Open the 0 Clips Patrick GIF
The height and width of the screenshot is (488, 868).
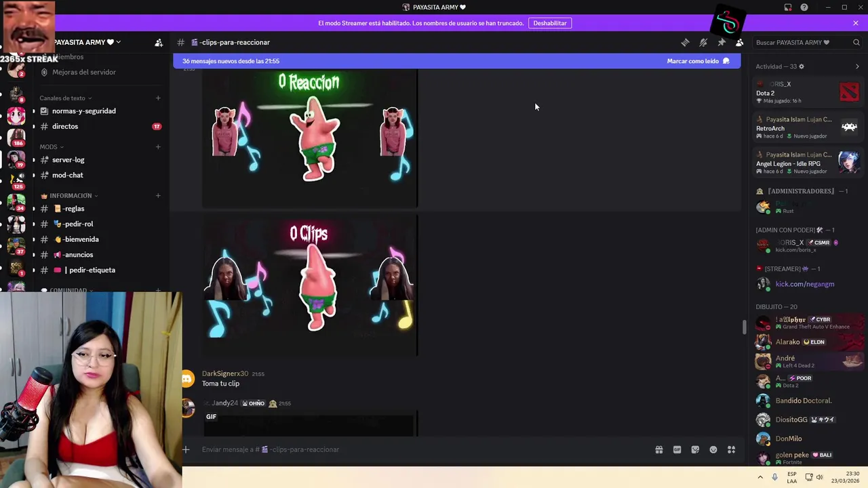(x=310, y=285)
